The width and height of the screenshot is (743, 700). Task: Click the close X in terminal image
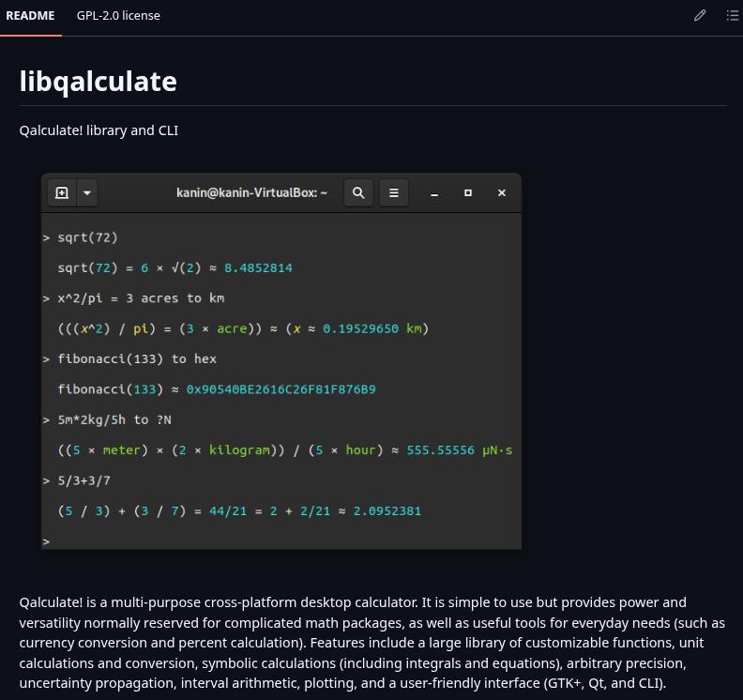coord(502,193)
